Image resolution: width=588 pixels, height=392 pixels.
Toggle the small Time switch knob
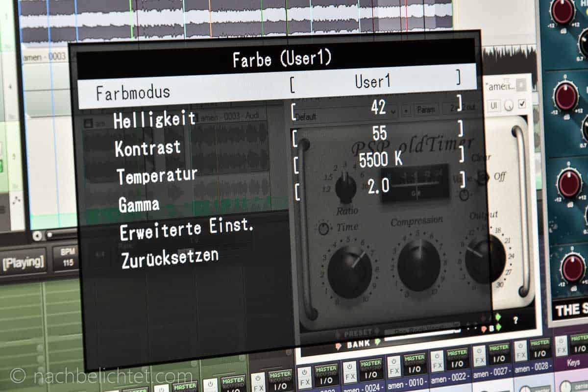tap(324, 228)
